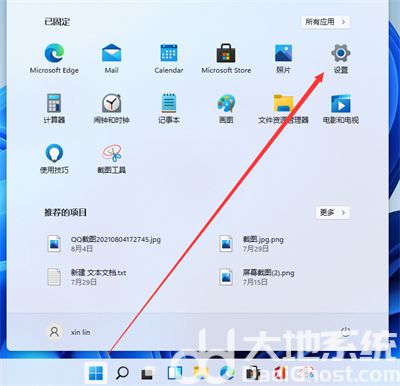This screenshot has width=400, height=386.
Task: Open pinned 文件资源管理器 file explorer
Action: [x=283, y=108]
